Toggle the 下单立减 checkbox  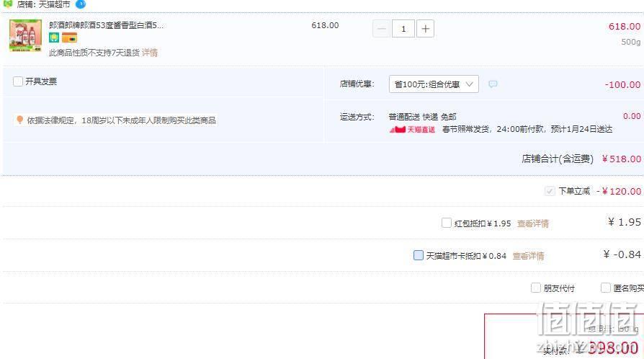pyautogui.click(x=550, y=191)
